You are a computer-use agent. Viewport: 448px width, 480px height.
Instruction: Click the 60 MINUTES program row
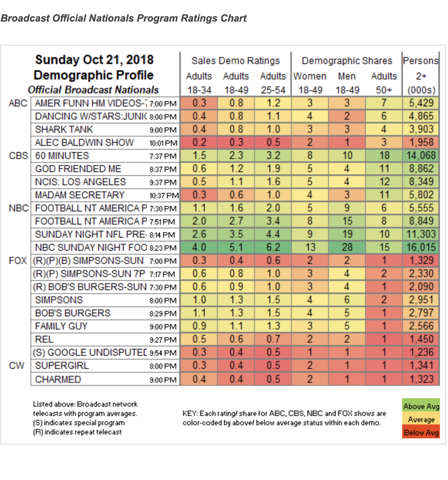pyautogui.click(x=235, y=155)
